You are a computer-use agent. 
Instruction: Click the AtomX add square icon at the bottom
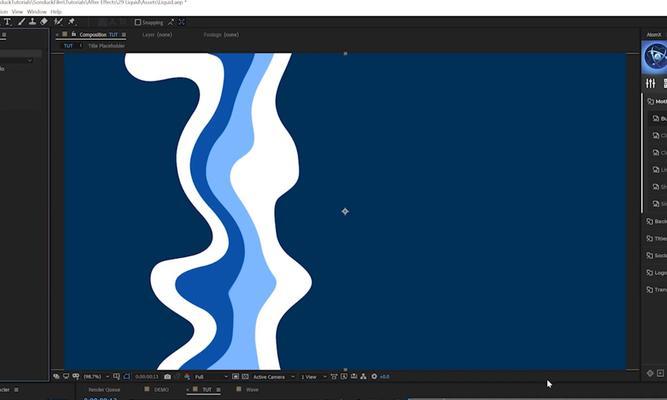coord(660,373)
